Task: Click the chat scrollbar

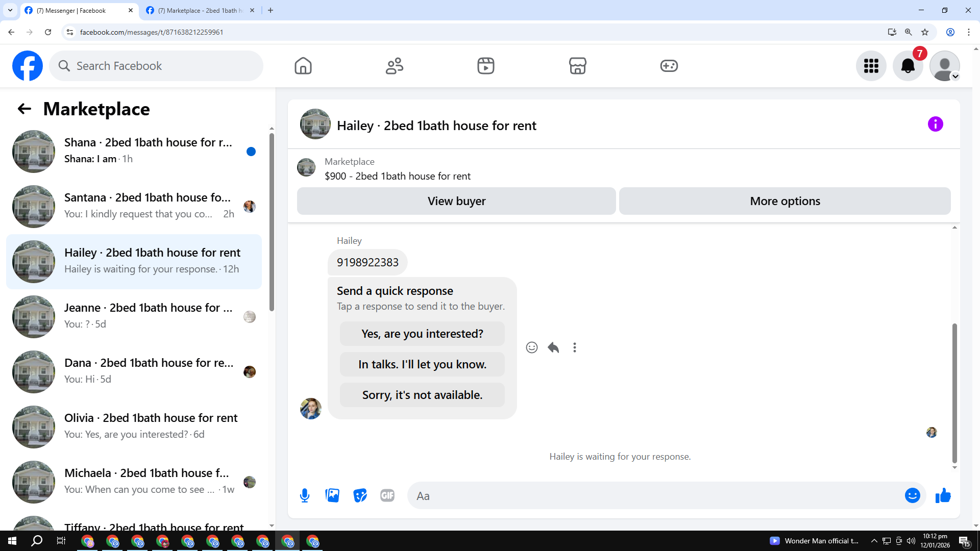Action: click(x=954, y=393)
